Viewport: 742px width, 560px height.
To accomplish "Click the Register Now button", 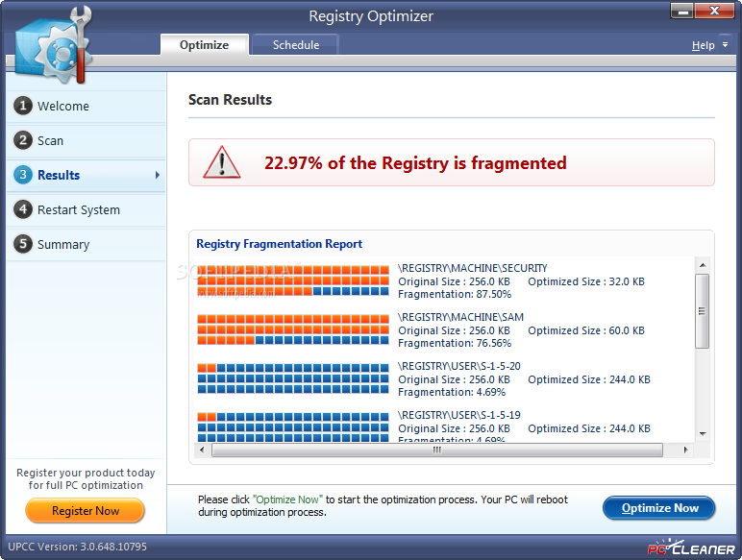I will pos(86,511).
